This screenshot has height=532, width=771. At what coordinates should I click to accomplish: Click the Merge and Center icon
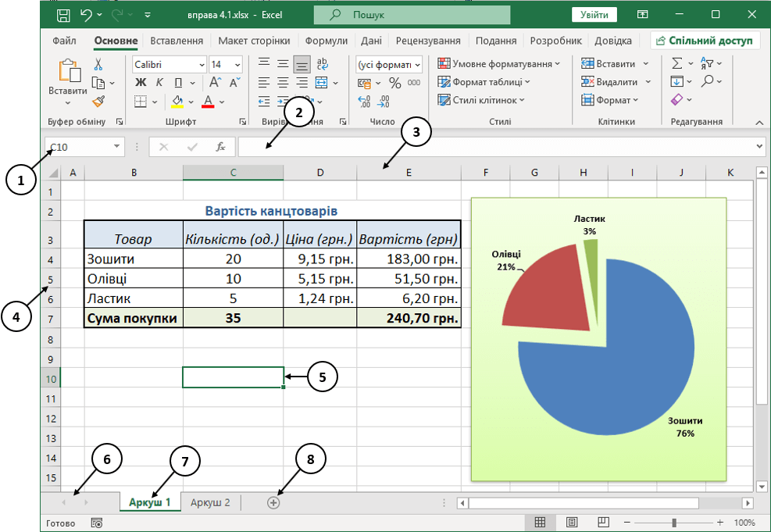321,83
